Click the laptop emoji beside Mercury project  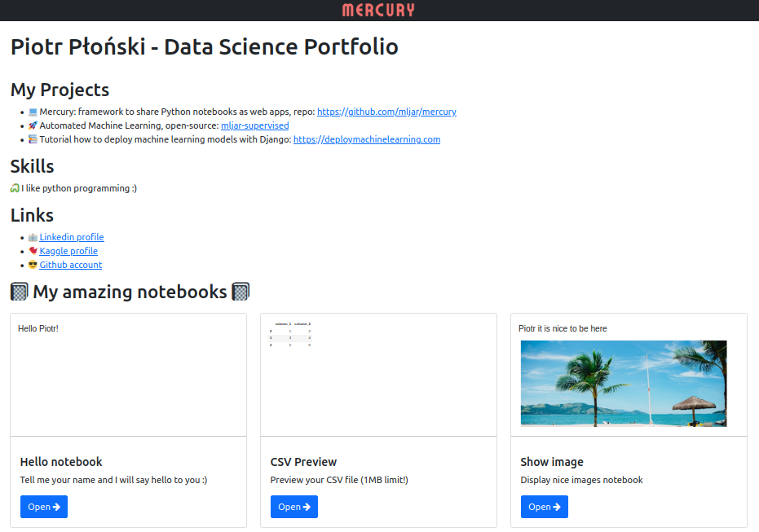[x=33, y=112]
